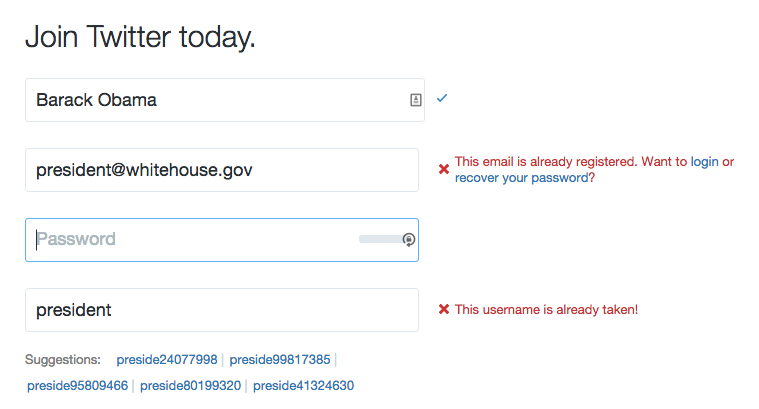Focus the full name field containing Barack Obama
Image resolution: width=759 pixels, height=409 pixels.
click(210, 100)
